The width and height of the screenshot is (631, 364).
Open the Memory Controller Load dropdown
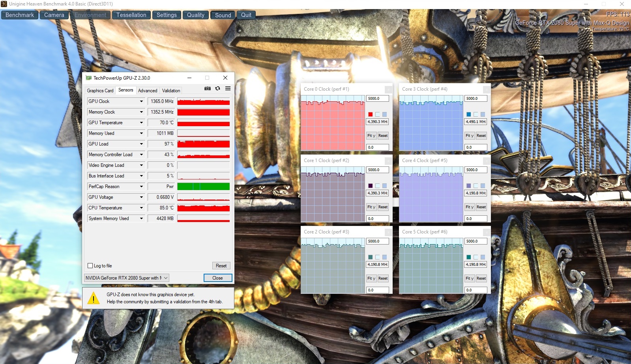point(141,155)
